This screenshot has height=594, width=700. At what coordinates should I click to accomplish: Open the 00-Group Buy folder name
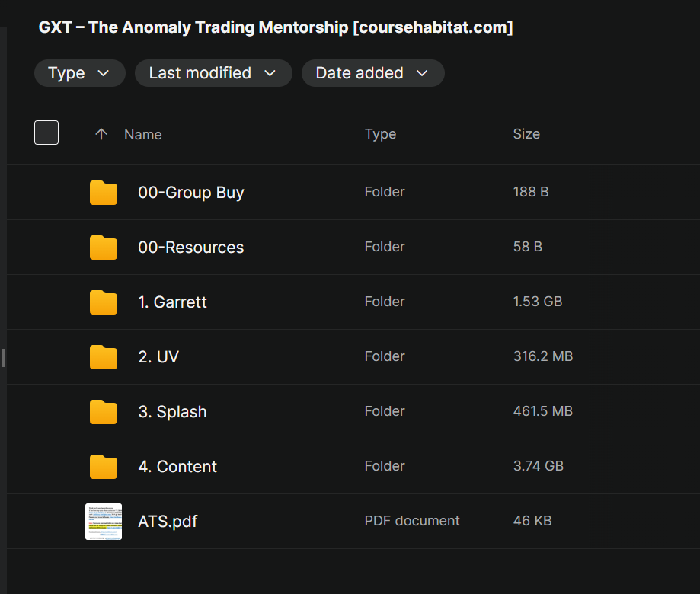[x=191, y=193]
